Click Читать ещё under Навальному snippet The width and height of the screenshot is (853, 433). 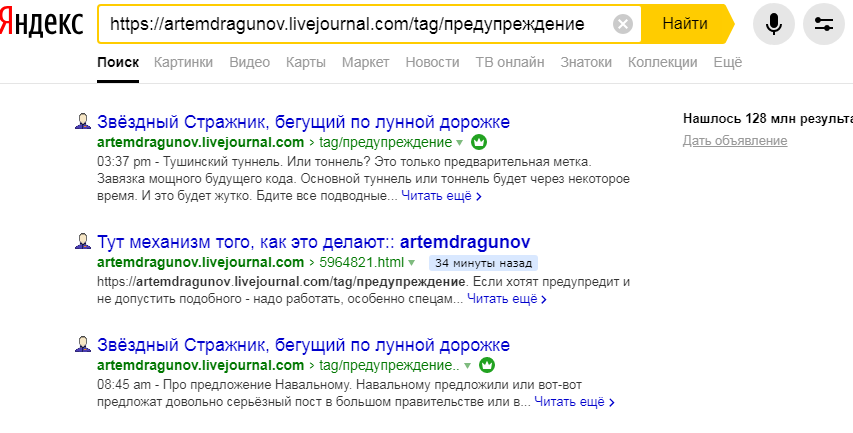574,402
